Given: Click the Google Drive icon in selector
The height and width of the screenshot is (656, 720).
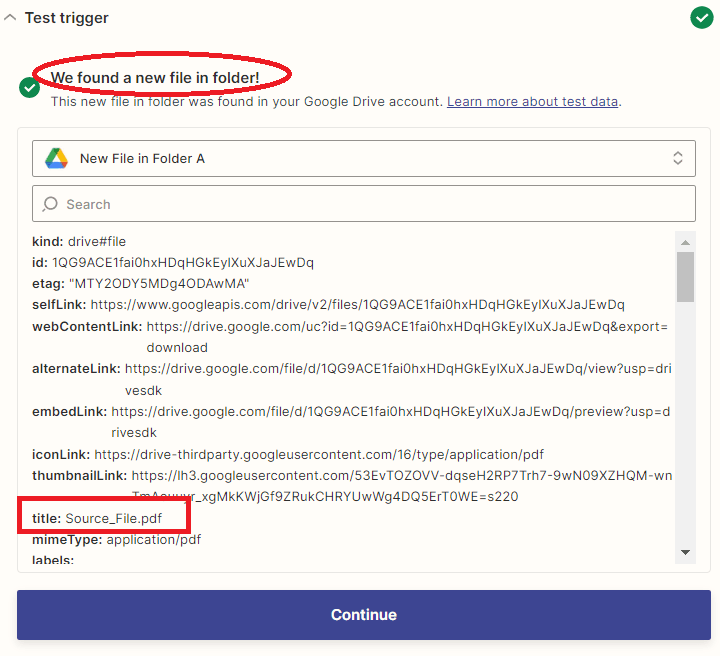Looking at the screenshot, I should click(x=56, y=158).
